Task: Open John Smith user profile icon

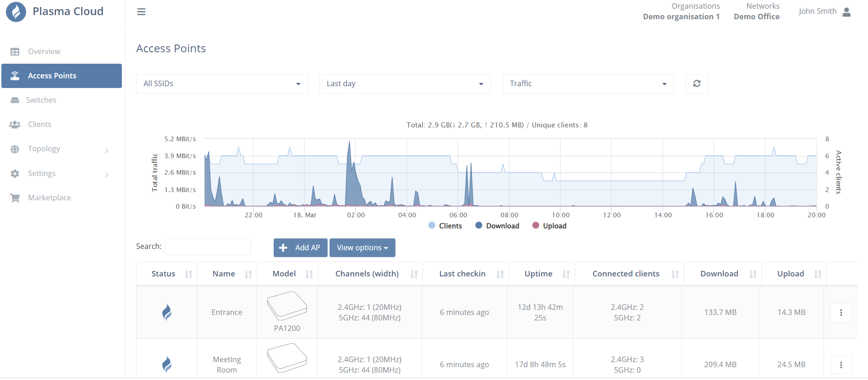Action: (x=846, y=12)
